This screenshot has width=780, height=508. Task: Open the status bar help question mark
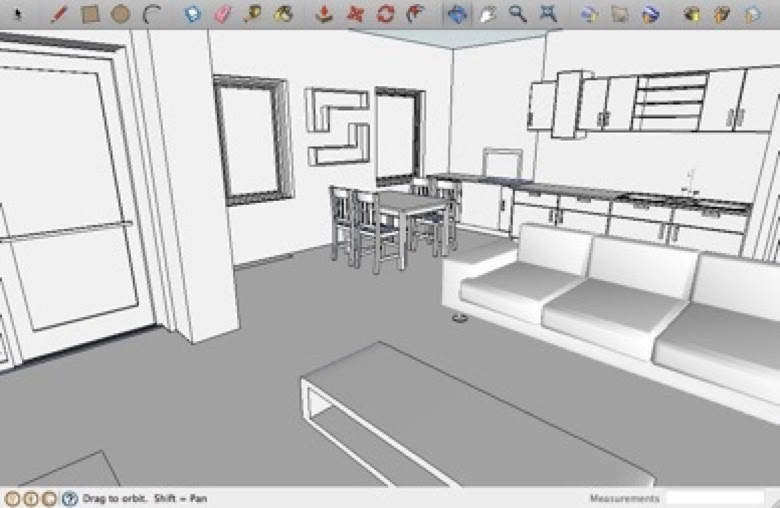[x=69, y=498]
